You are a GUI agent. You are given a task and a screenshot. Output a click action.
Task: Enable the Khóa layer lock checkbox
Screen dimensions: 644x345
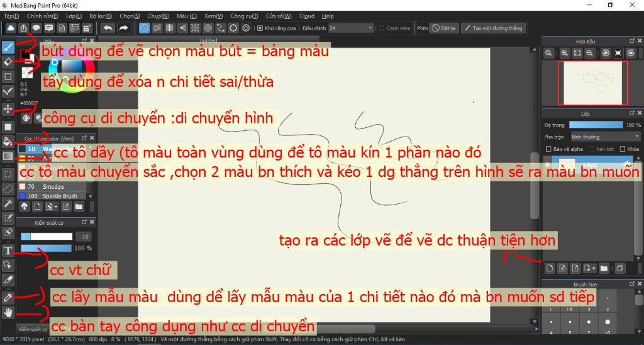click(x=623, y=149)
